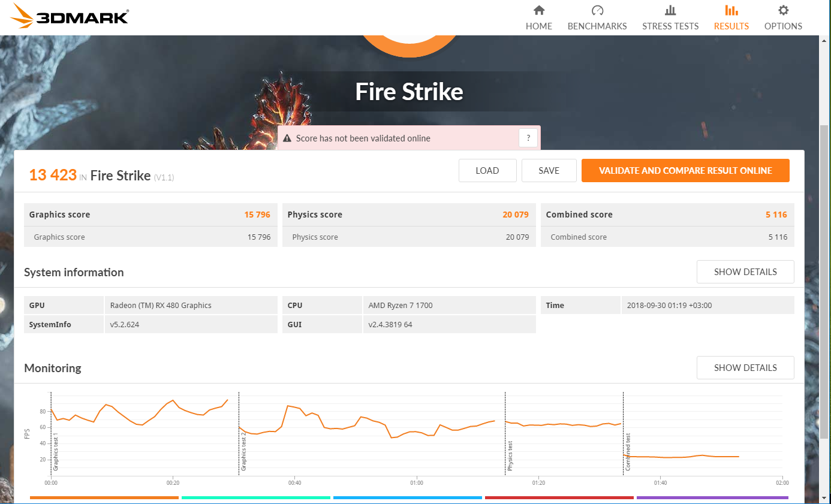Screen dimensions: 831x504
Task: Go to the Home section
Action: click(x=539, y=18)
